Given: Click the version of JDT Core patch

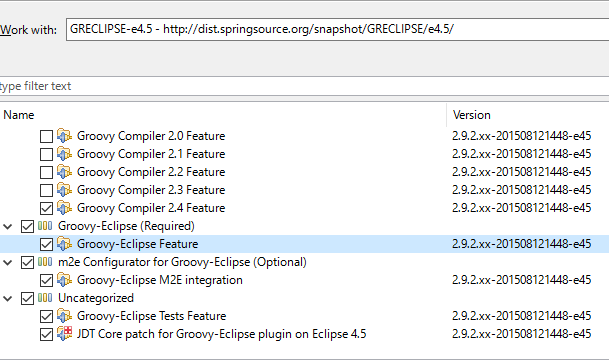Looking at the screenshot, I should point(522,334).
